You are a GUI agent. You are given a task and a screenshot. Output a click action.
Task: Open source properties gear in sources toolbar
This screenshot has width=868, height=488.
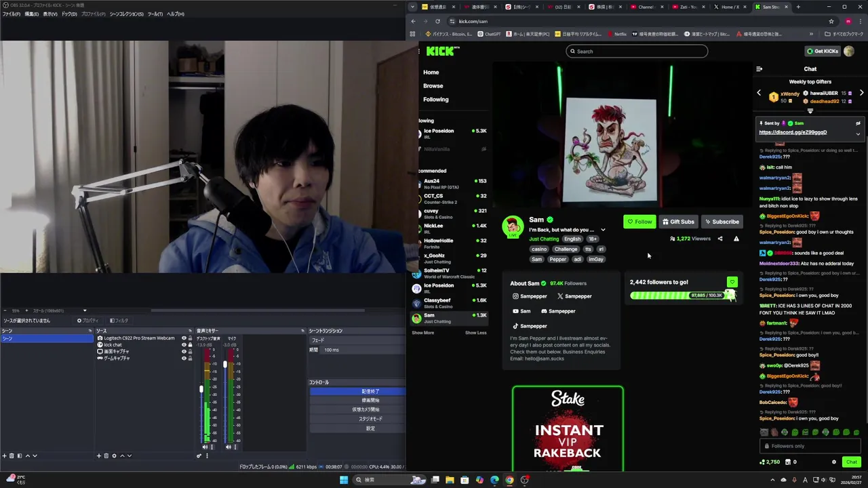coord(114,455)
